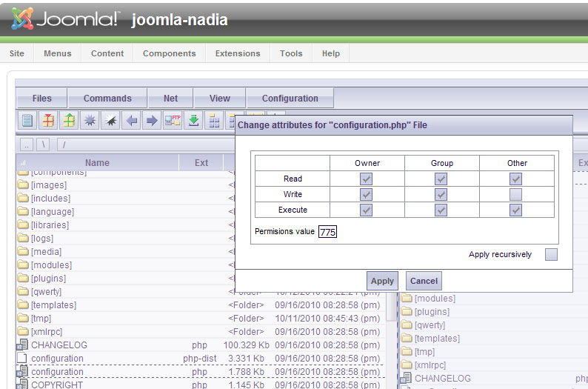Click the notepad view-file toolbar icon
This screenshot has height=389, width=588.
point(27,121)
